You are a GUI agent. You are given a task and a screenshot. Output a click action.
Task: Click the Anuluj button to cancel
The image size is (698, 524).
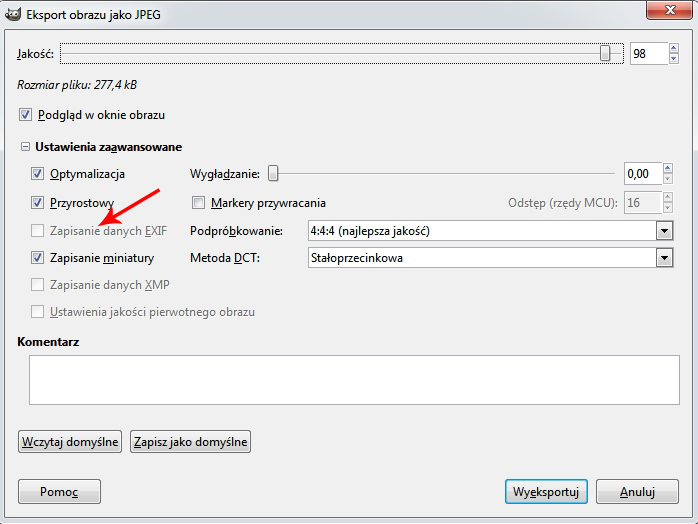click(636, 492)
